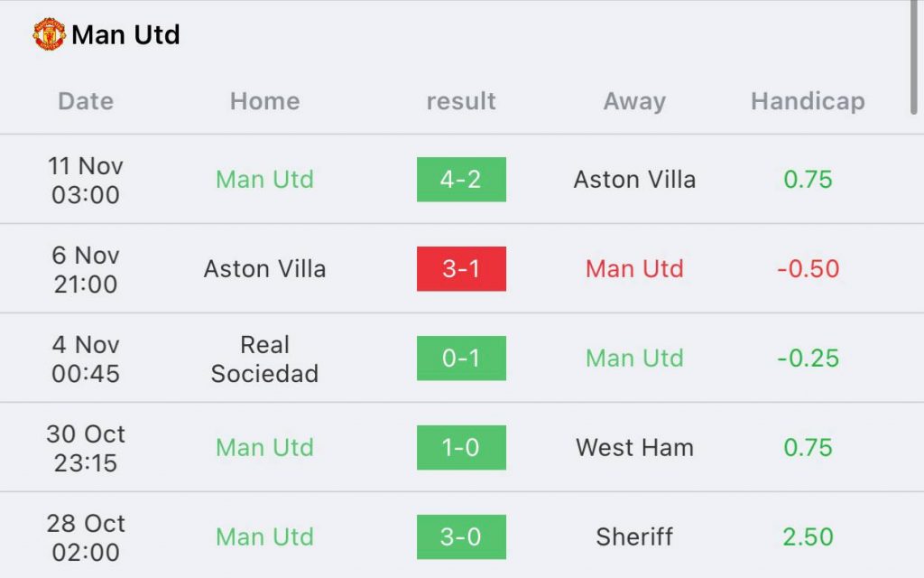Click the Away column header

pos(634,101)
